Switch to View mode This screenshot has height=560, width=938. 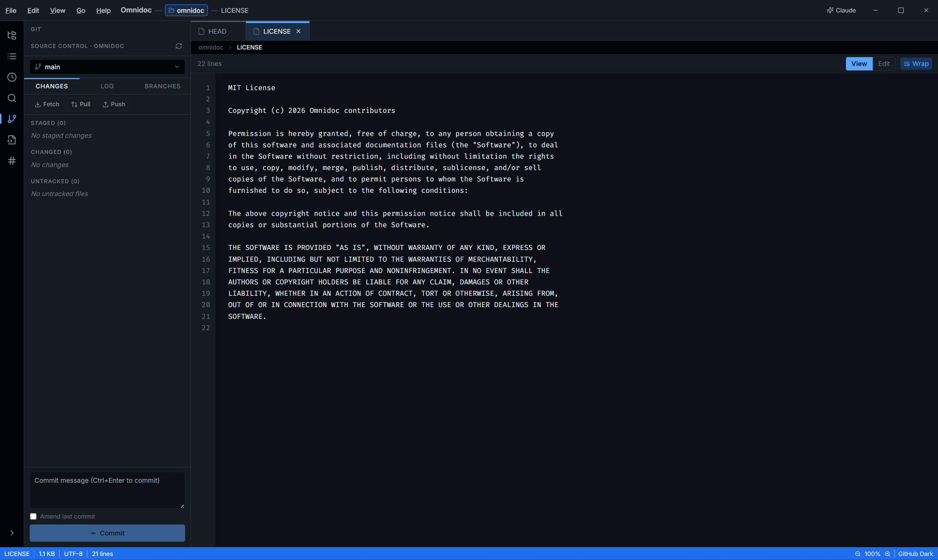coord(859,64)
